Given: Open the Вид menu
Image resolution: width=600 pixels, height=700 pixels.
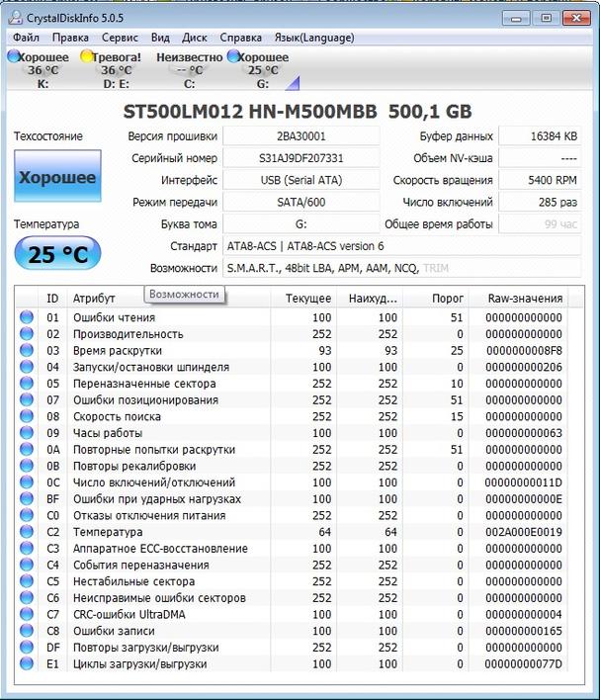Looking at the screenshot, I should pyautogui.click(x=160, y=38).
